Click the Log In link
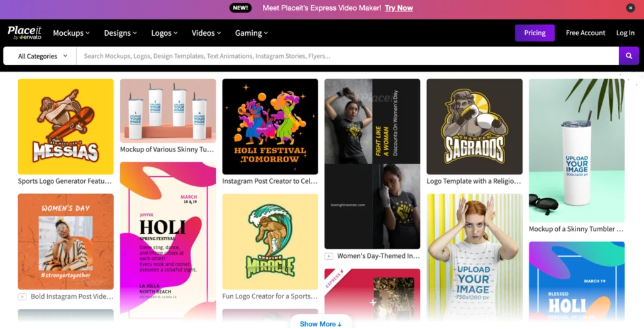644x329 pixels. [x=625, y=33]
